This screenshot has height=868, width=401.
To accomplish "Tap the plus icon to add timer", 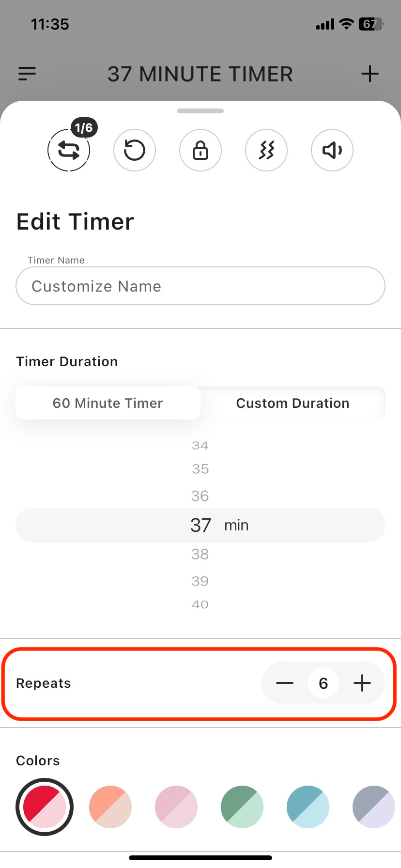I will click(x=370, y=74).
